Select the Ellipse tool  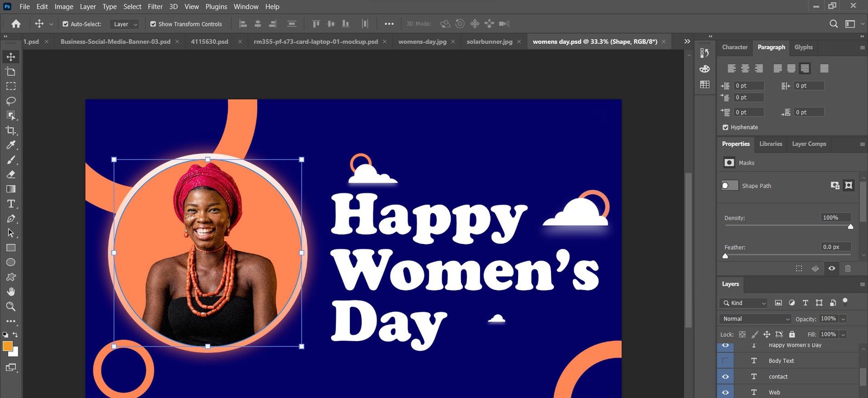tap(11, 262)
